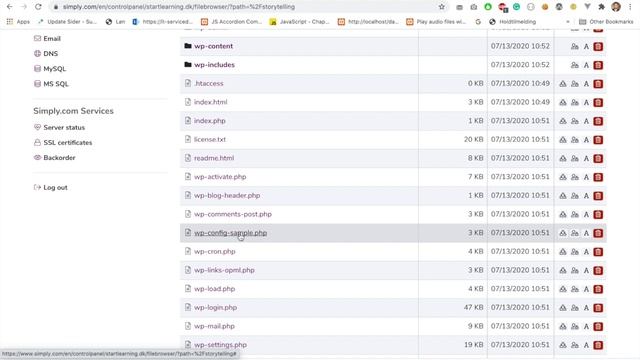Open wp-blog-header.php file
The height and width of the screenshot is (360, 640).
click(x=227, y=196)
